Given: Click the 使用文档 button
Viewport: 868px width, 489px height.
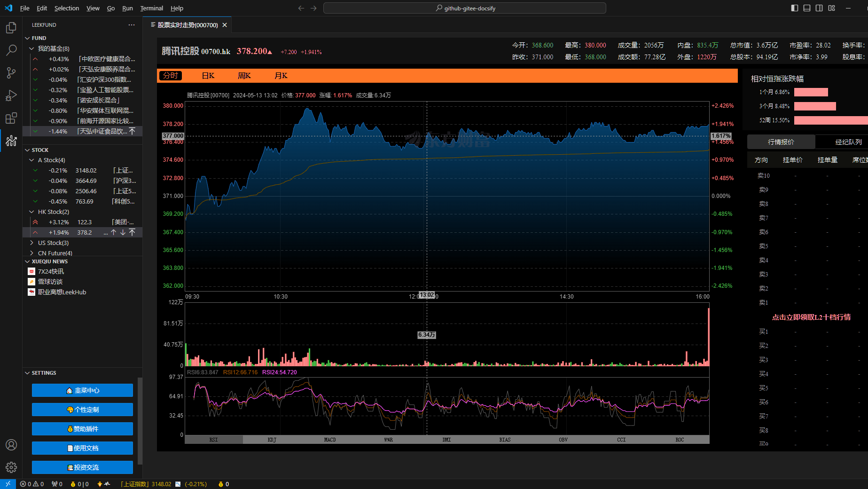Looking at the screenshot, I should click(82, 448).
